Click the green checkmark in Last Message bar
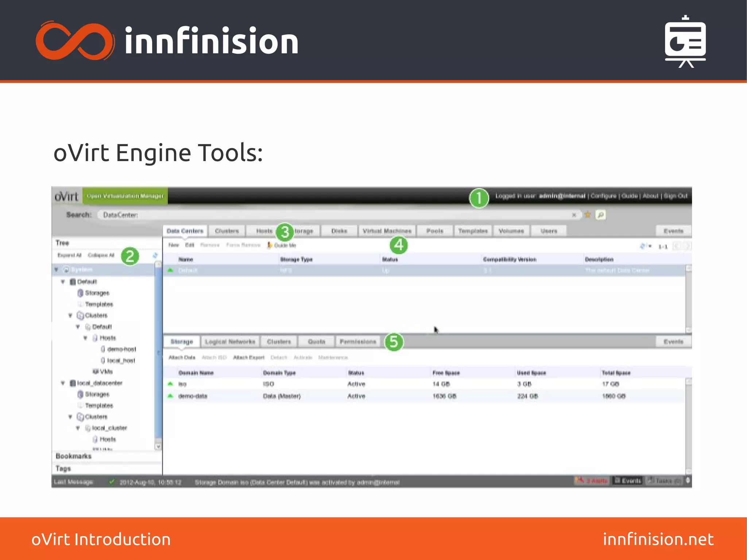The image size is (747, 560). tap(112, 482)
